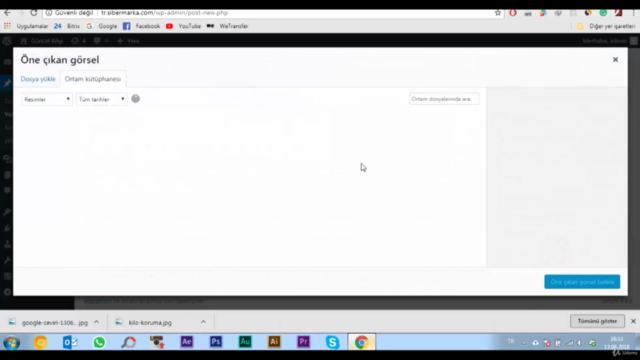Click the Güvenli değil site info indicator
The width and height of the screenshot is (640, 360).
point(69,13)
